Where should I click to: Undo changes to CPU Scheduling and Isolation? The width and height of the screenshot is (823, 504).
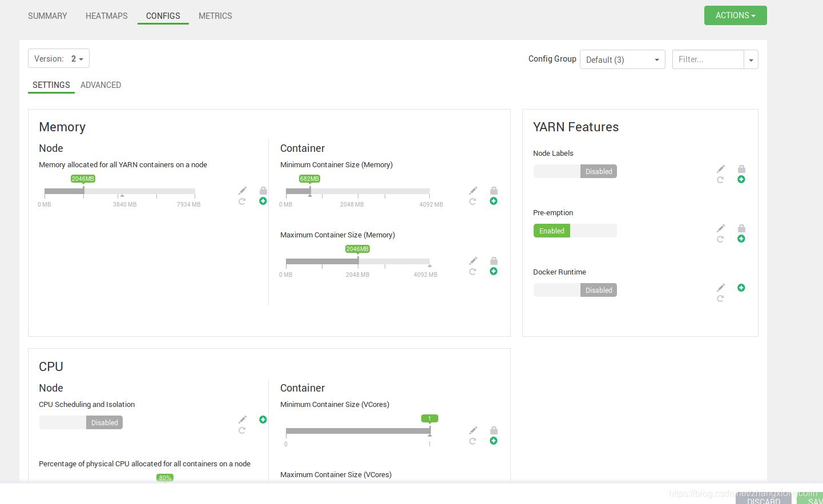pos(242,430)
